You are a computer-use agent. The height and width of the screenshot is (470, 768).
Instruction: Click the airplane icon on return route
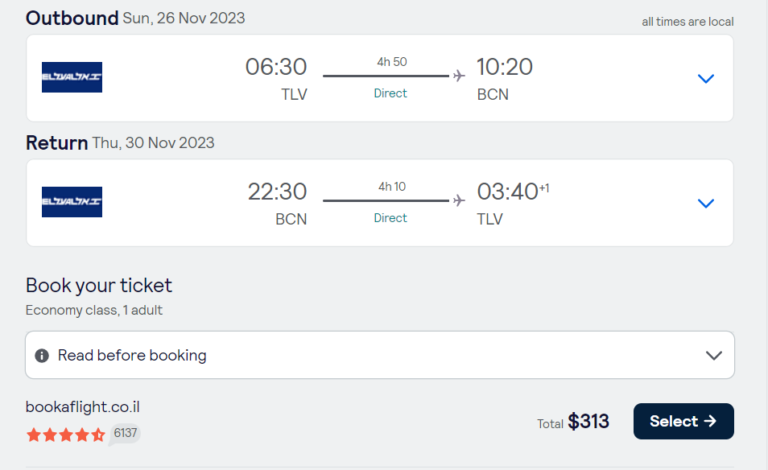point(459,200)
